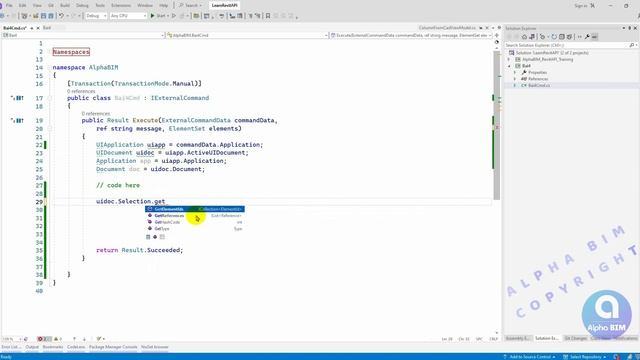Viewport: 640px width, 360px height.
Task: Open the Any CPU platform dropdown
Action: 128,16
